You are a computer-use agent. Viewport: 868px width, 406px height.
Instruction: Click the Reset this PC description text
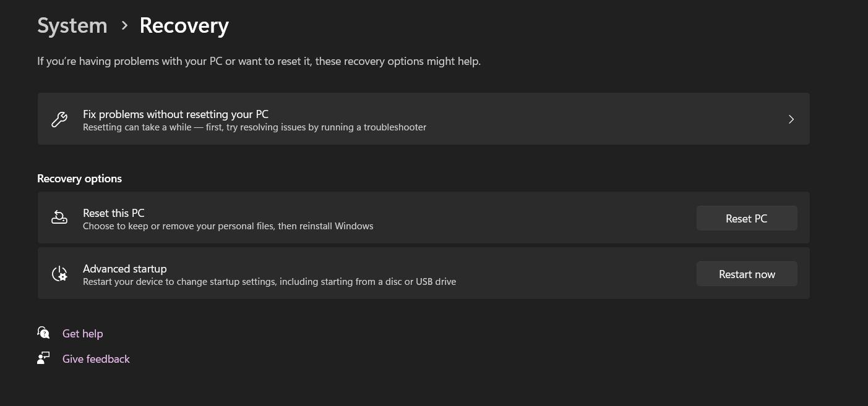228,226
